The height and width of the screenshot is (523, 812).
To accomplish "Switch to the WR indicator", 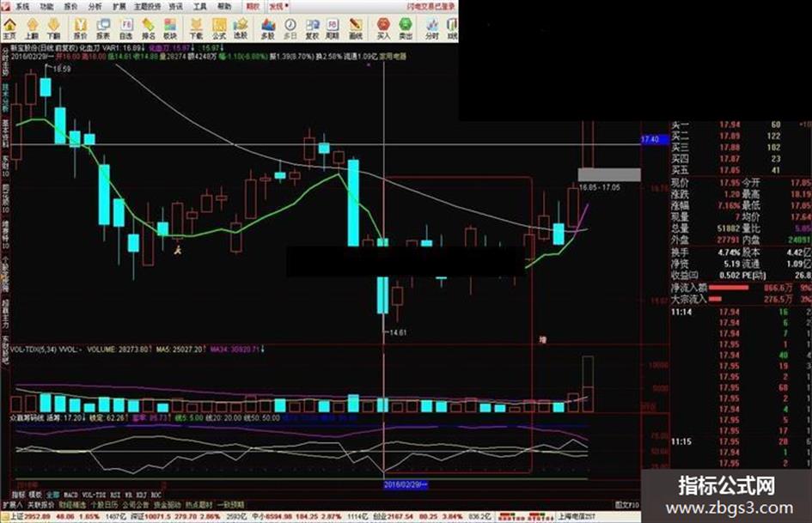I will (128, 495).
